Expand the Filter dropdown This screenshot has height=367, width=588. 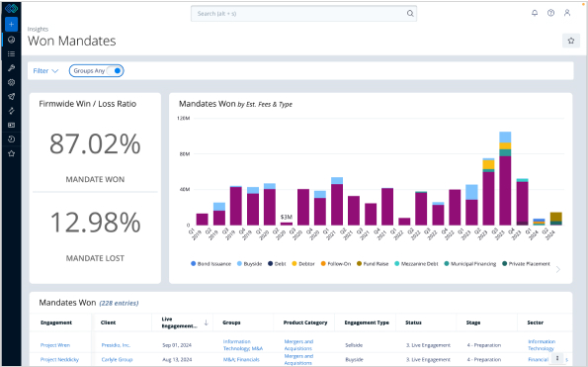tap(45, 71)
